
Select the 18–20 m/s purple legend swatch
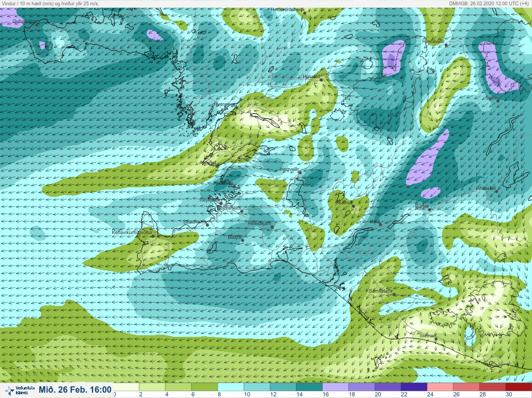[361, 387]
